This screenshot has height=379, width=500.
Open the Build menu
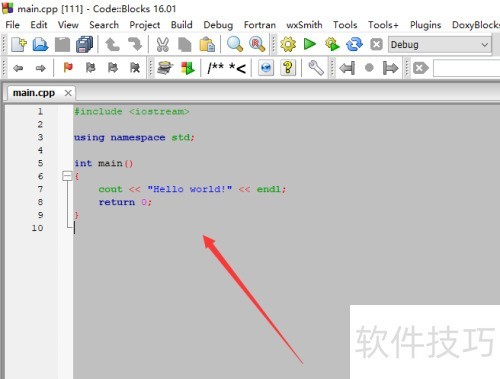(x=182, y=25)
